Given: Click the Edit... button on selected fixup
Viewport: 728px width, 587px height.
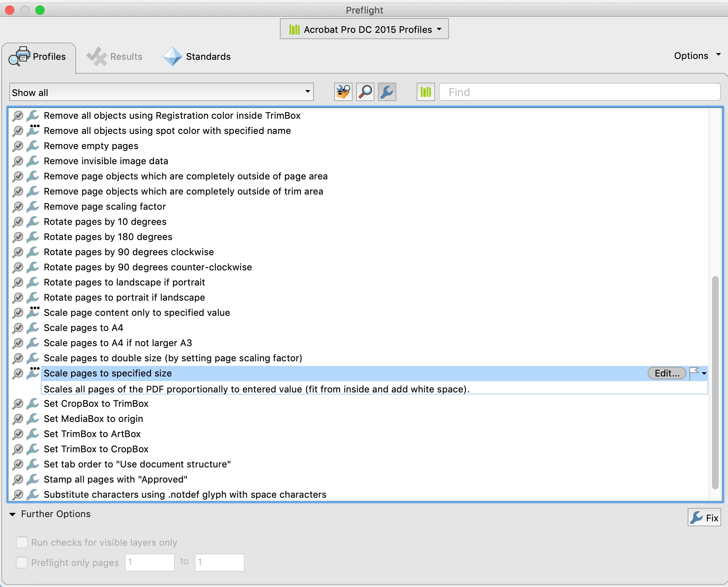Looking at the screenshot, I should click(x=667, y=373).
